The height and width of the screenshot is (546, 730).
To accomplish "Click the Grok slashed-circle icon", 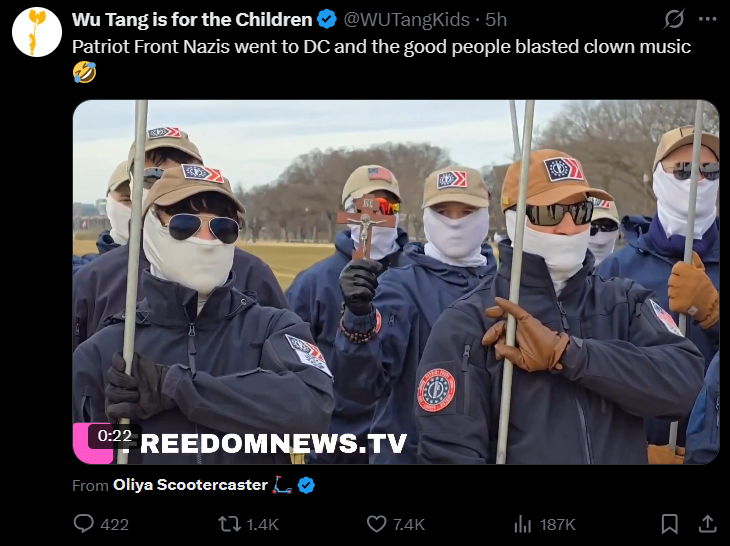I will point(674,19).
